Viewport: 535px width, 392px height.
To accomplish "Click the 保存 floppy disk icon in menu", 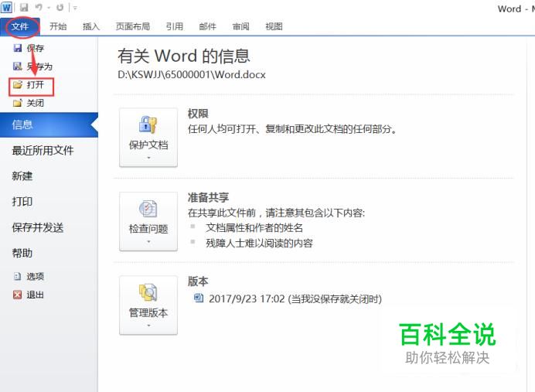I will click(x=18, y=48).
